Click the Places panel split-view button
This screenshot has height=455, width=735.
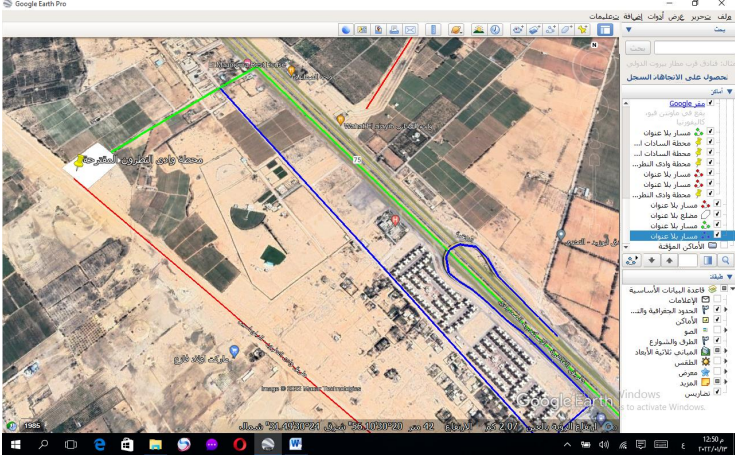click(x=708, y=261)
